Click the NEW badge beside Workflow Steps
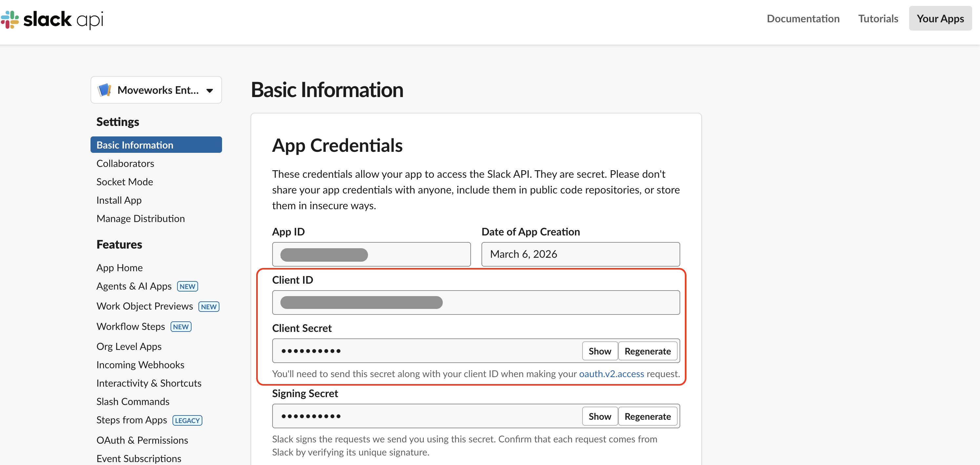 point(181,327)
